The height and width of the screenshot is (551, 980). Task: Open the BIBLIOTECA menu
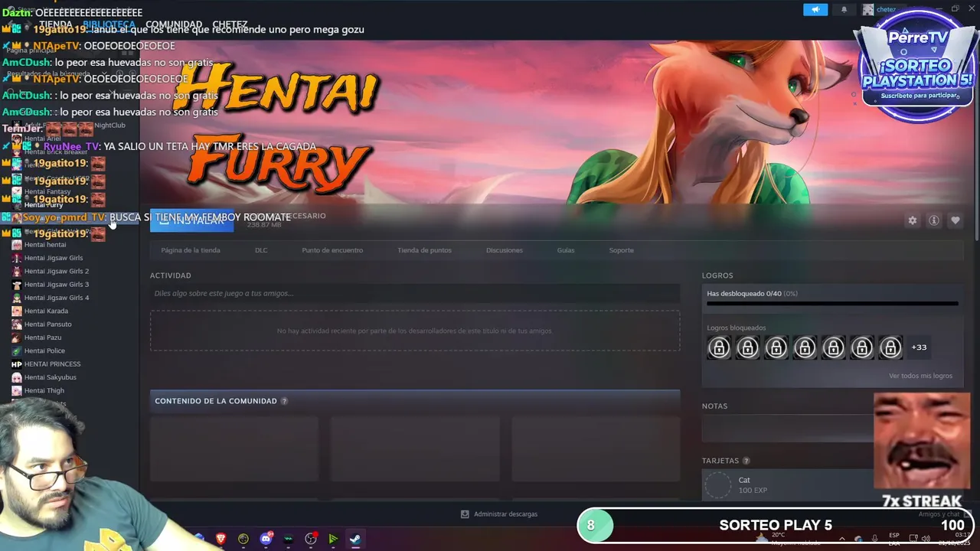[x=109, y=24]
